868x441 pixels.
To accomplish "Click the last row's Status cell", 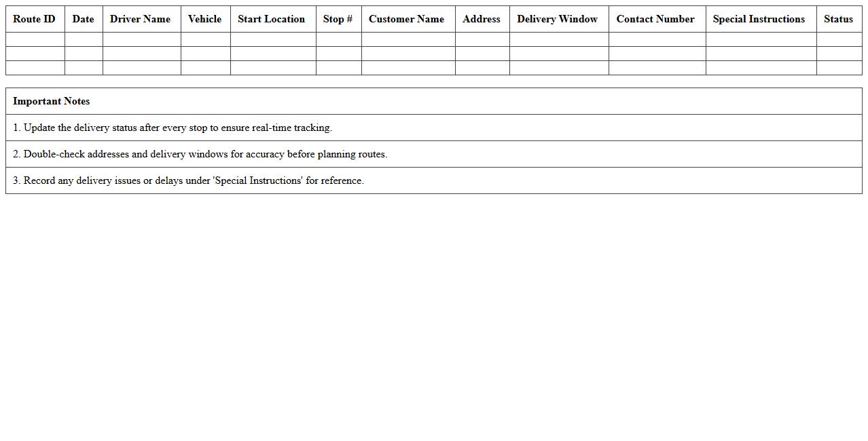I will click(838, 68).
